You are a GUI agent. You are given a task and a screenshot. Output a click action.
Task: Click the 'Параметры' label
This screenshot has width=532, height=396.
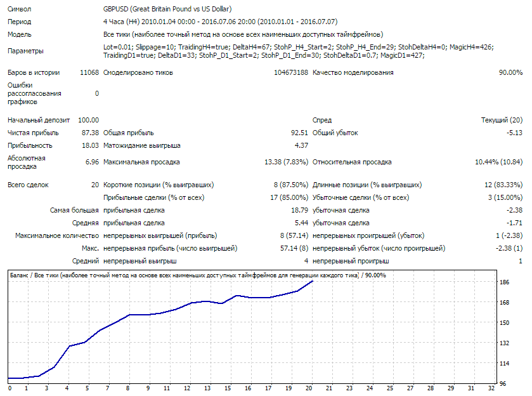[x=25, y=51]
